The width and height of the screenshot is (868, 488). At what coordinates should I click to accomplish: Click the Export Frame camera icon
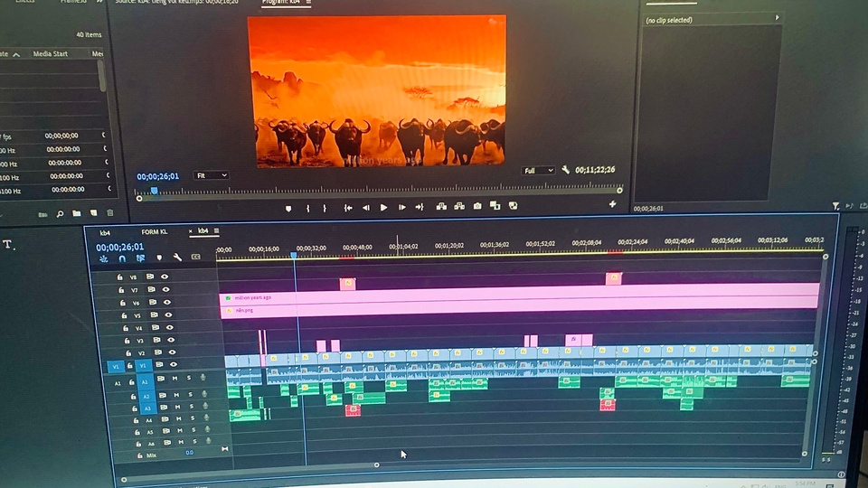click(x=477, y=207)
